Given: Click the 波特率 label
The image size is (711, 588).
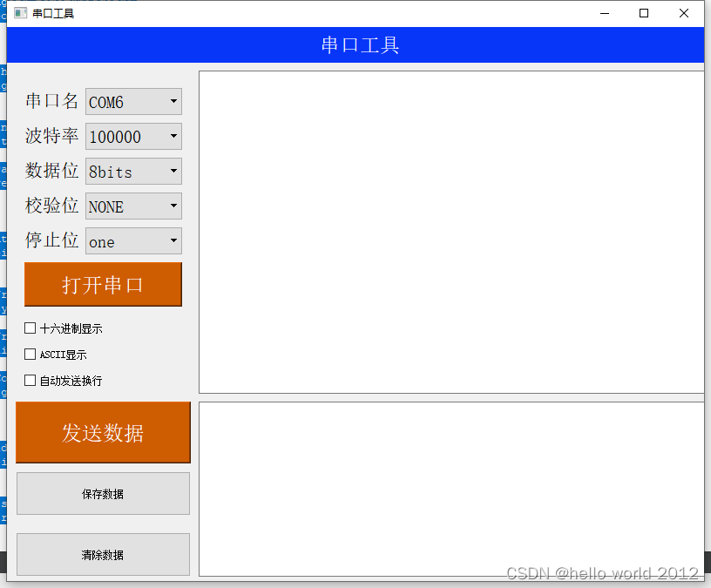Looking at the screenshot, I should point(51,136).
